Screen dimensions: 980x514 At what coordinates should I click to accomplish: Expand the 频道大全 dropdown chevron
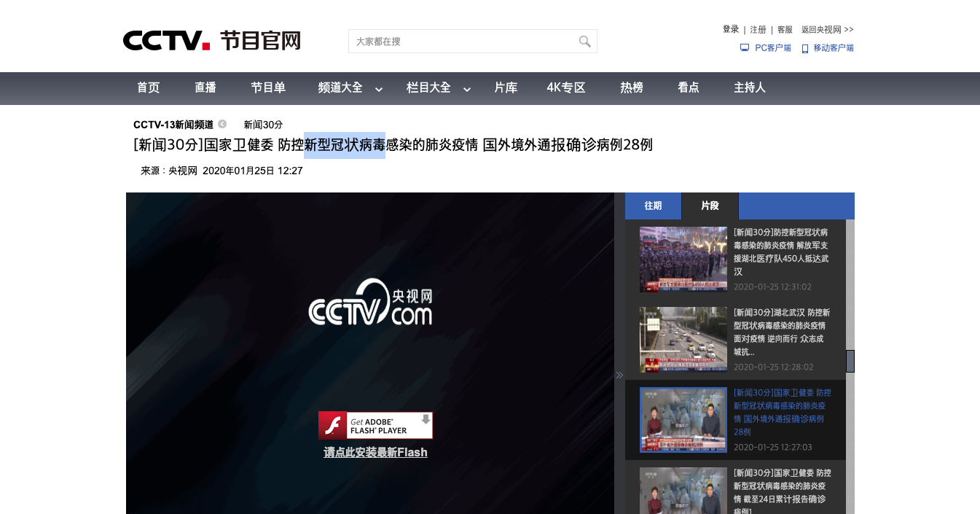tap(379, 89)
